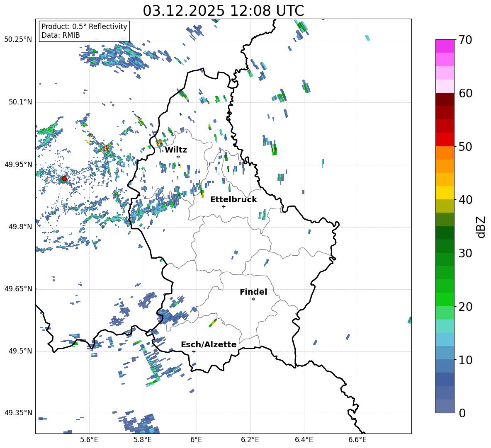
Task: Click the colorbar tick label 50
Action: pyautogui.click(x=466, y=146)
